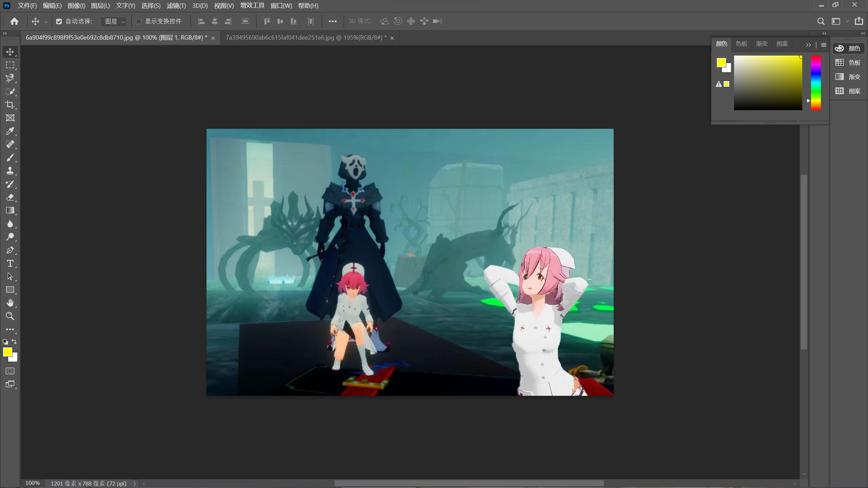Image resolution: width=868 pixels, height=488 pixels.
Task: Close the 6a904f99c898...jpg document tab
Action: coord(213,38)
